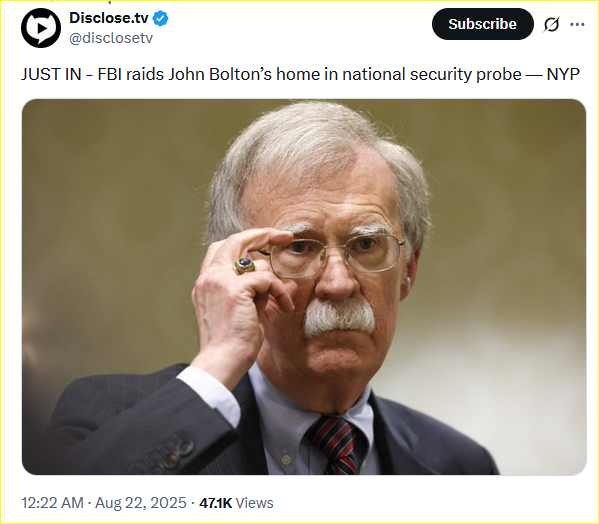Open the John Bolton photo
This screenshot has height=524, width=599.
(x=304, y=287)
